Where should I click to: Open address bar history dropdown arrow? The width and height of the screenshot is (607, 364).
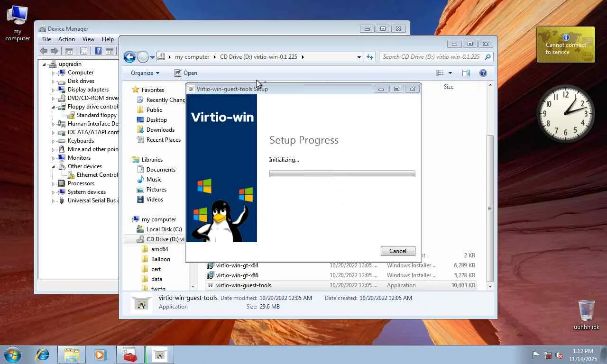(x=359, y=57)
